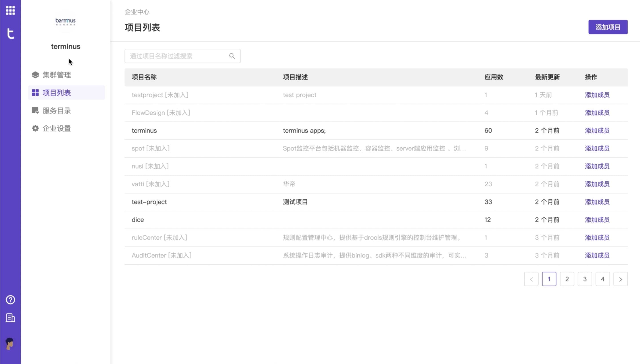Click the terminus organization logo
The height and width of the screenshot is (364, 640).
65,21
